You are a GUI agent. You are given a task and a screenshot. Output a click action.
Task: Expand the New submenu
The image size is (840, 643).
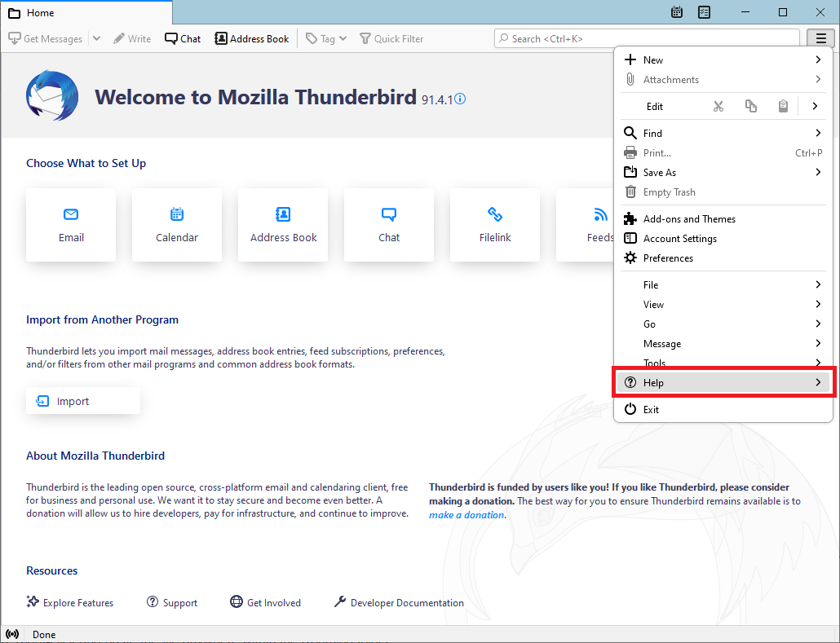click(723, 60)
